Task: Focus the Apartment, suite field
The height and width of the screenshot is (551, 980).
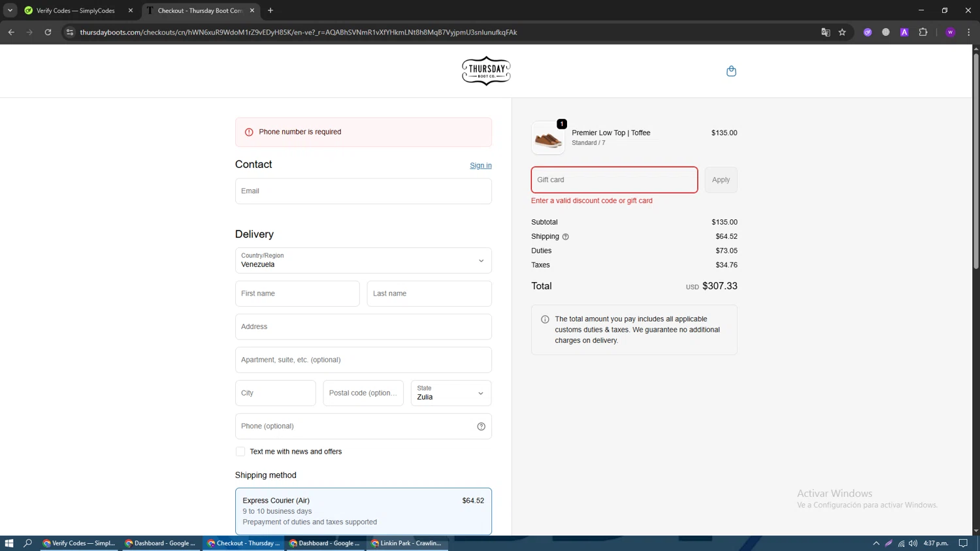Action: 363,360
